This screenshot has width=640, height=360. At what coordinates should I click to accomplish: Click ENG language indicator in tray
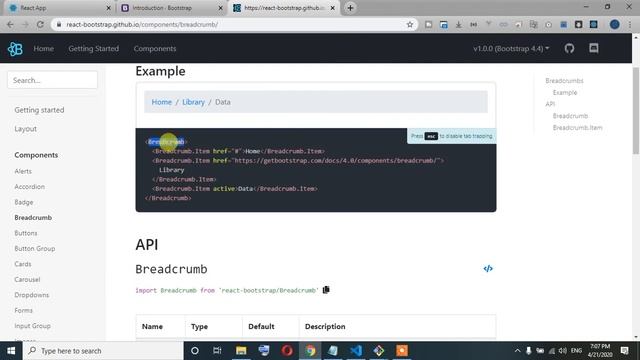click(576, 351)
